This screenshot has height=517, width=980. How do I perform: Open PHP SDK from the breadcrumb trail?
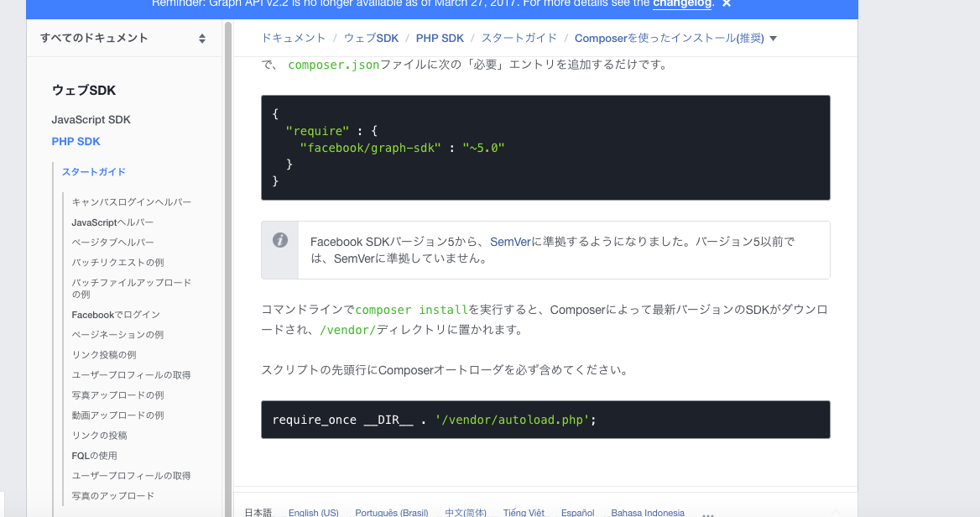440,38
